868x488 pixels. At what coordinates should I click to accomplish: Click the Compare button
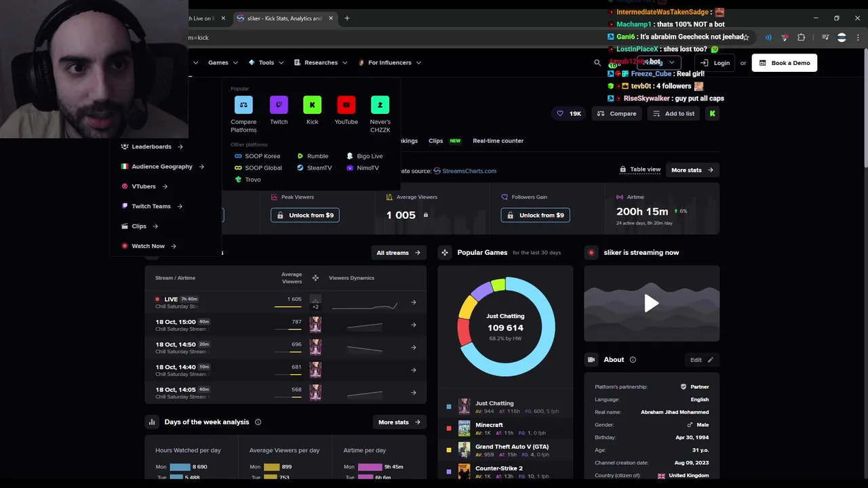[616, 114]
